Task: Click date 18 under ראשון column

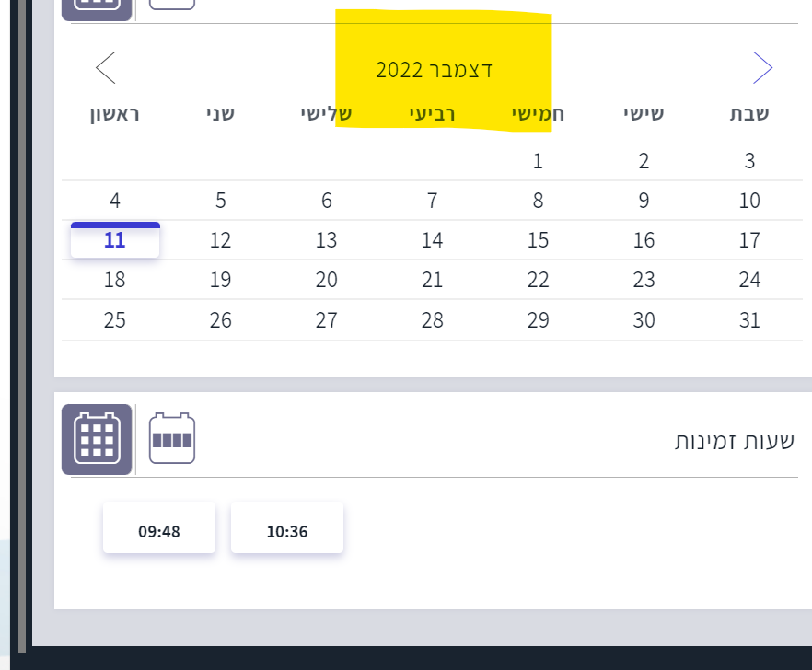Action: click(x=115, y=281)
